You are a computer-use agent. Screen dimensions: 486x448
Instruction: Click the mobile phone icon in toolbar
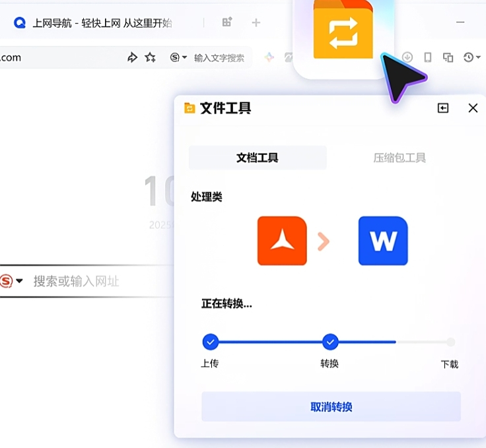coord(428,57)
